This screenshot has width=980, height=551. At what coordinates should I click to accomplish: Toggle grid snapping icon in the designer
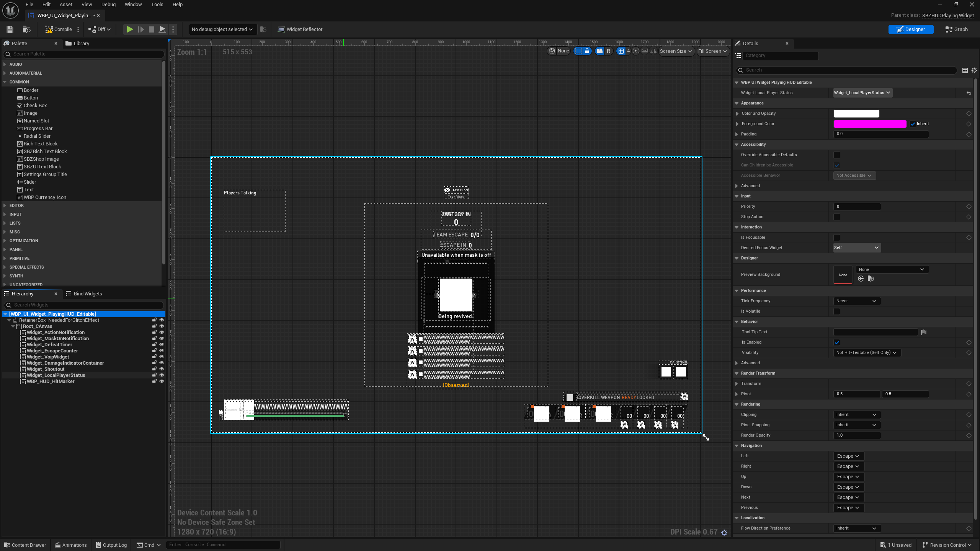[x=621, y=51]
